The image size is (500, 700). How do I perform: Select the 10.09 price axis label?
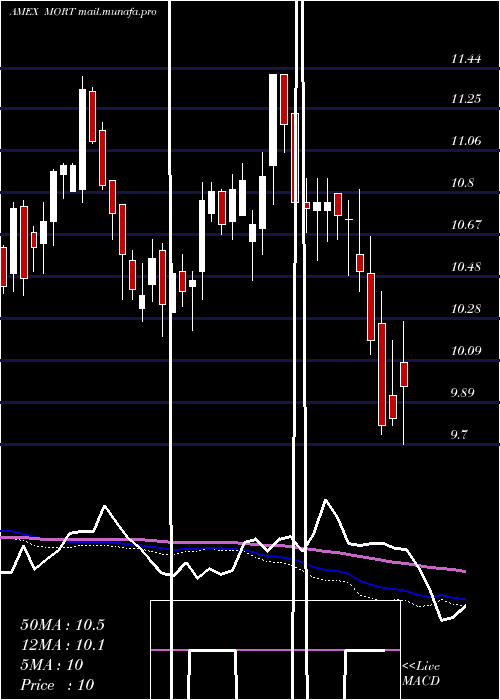[466, 350]
